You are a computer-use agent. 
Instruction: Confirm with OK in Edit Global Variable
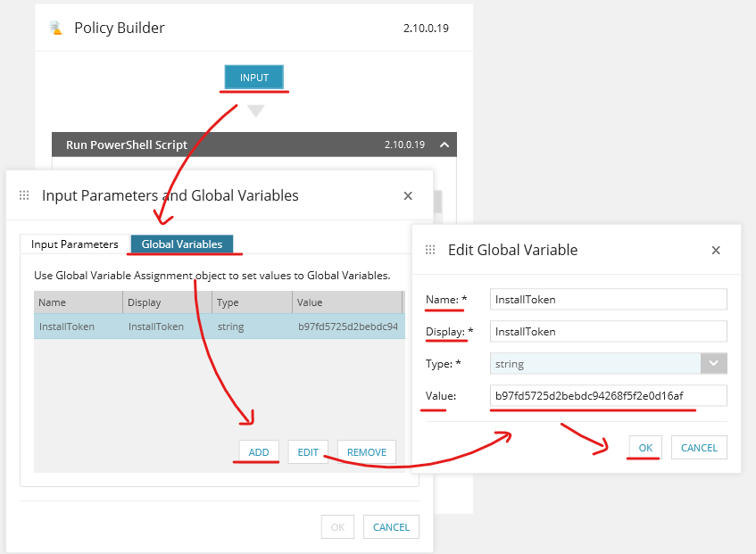click(x=645, y=448)
